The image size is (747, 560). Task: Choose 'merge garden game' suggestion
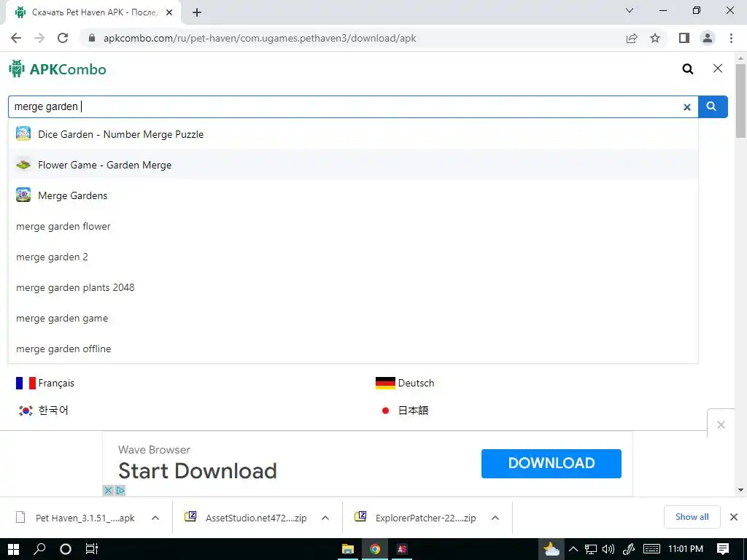353,318
